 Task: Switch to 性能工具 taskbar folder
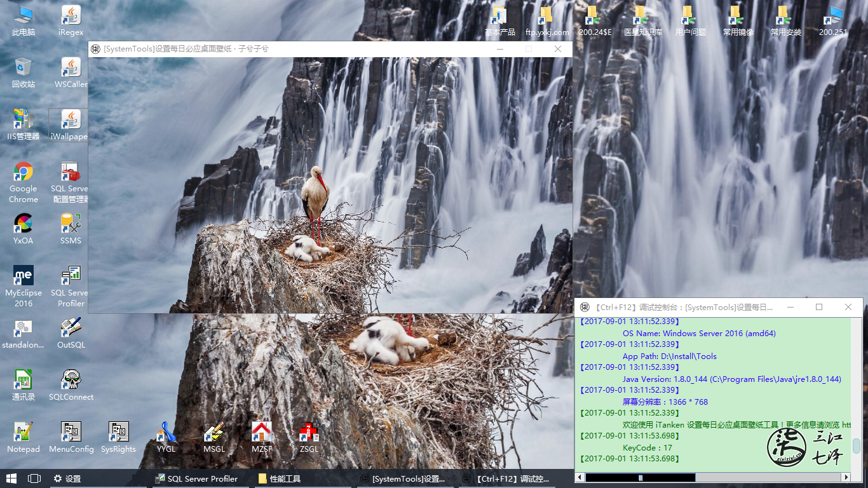coord(304,478)
